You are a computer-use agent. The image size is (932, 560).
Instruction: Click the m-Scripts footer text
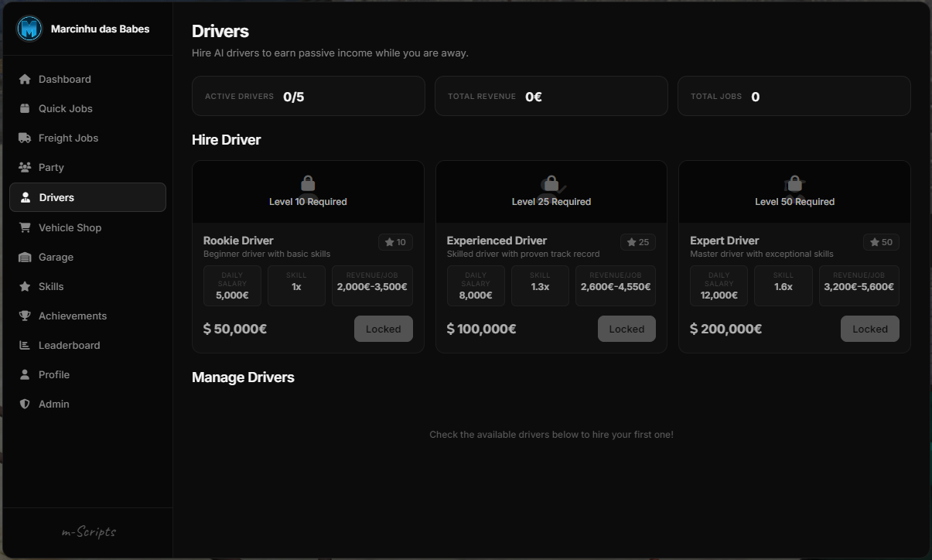tap(89, 532)
